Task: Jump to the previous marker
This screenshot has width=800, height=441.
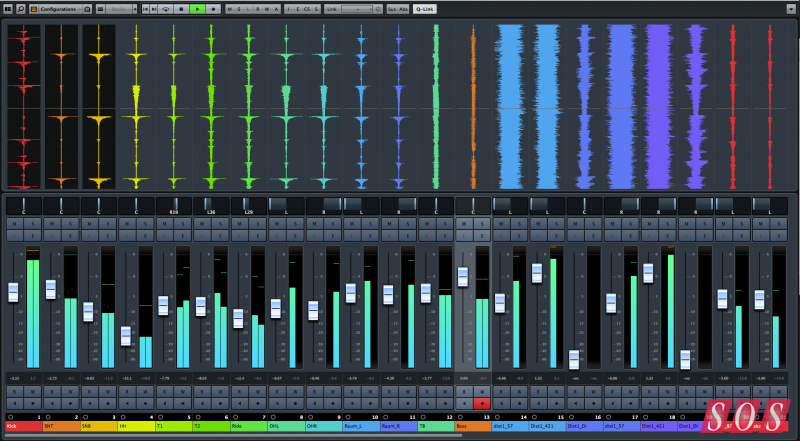Action: pyautogui.click(x=146, y=9)
